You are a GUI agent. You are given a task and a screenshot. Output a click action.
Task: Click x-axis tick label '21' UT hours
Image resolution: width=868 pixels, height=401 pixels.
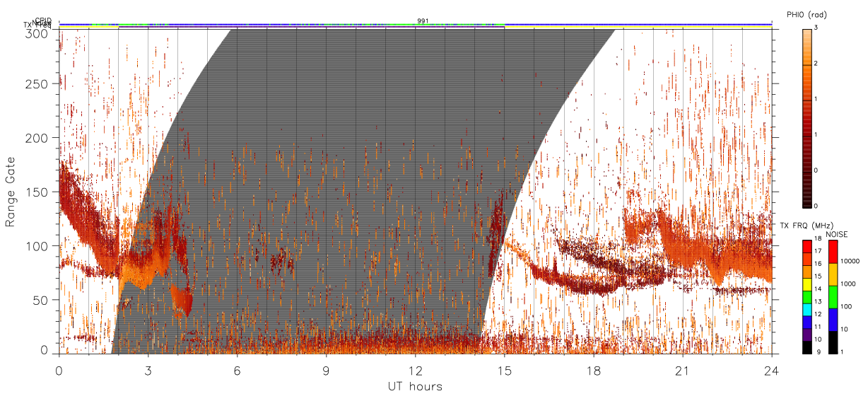pyautogui.click(x=683, y=371)
